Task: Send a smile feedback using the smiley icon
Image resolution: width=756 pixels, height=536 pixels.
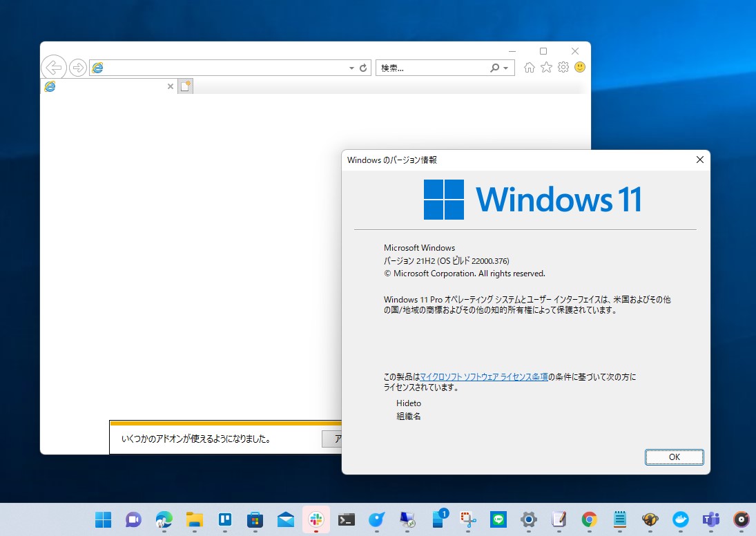Action: point(580,67)
